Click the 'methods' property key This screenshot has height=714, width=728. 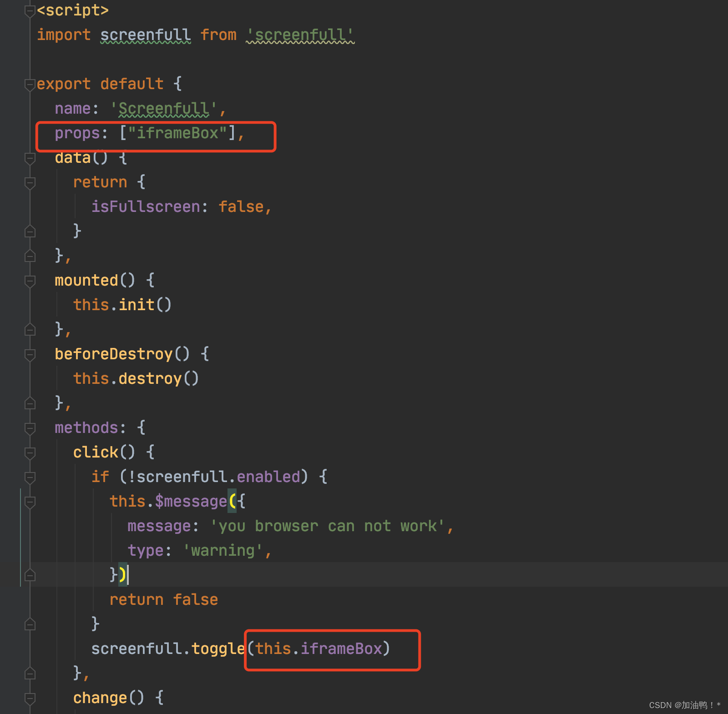(86, 427)
